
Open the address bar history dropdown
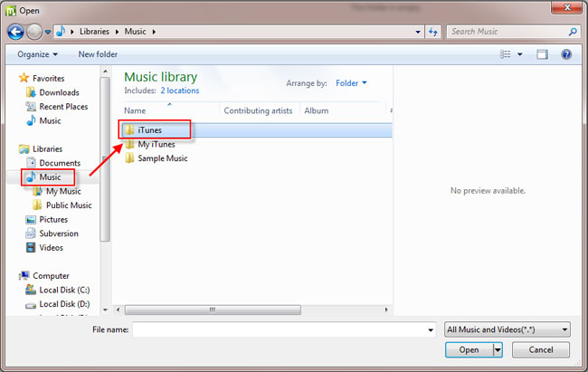tap(418, 32)
